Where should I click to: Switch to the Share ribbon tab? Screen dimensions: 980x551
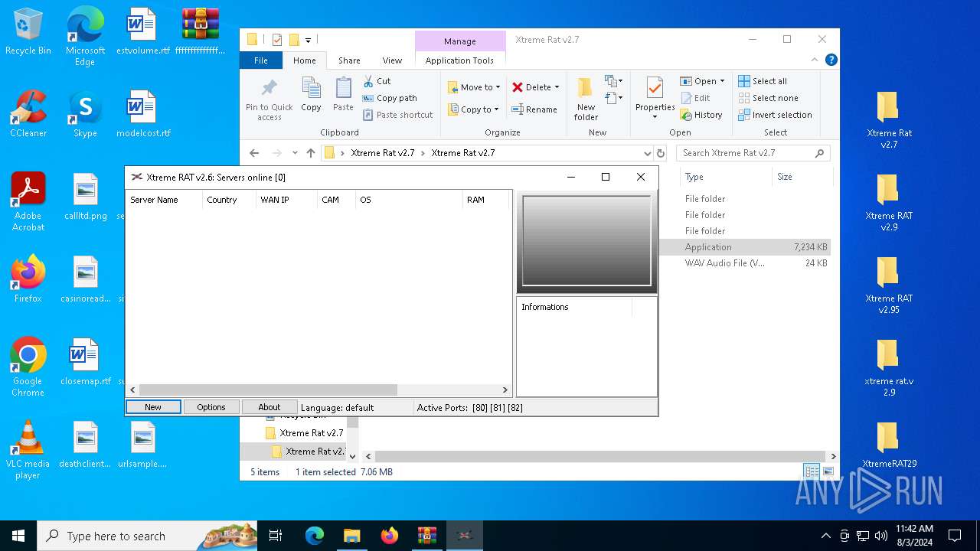coord(349,60)
